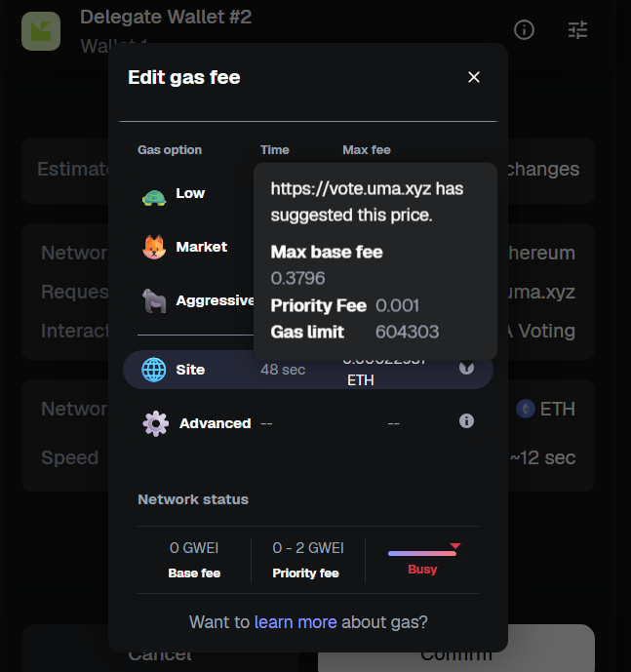Click the fox icon for Market gas
Viewport: 631px width, 672px height.
(x=154, y=248)
